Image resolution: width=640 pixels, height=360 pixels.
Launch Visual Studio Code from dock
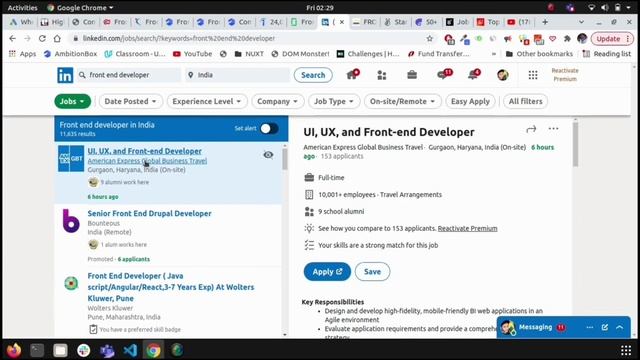click(x=130, y=350)
